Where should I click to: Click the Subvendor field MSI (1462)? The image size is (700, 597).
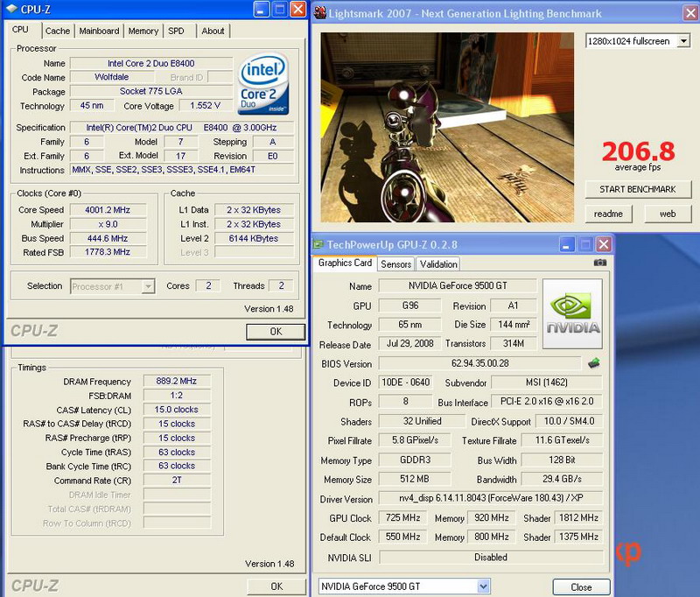coord(547,383)
